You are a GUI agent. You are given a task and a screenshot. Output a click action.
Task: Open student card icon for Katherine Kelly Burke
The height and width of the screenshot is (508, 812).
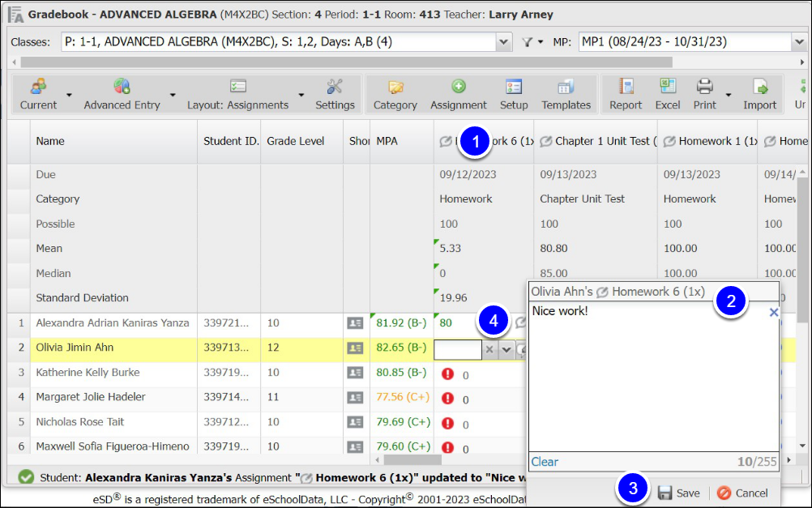click(355, 373)
